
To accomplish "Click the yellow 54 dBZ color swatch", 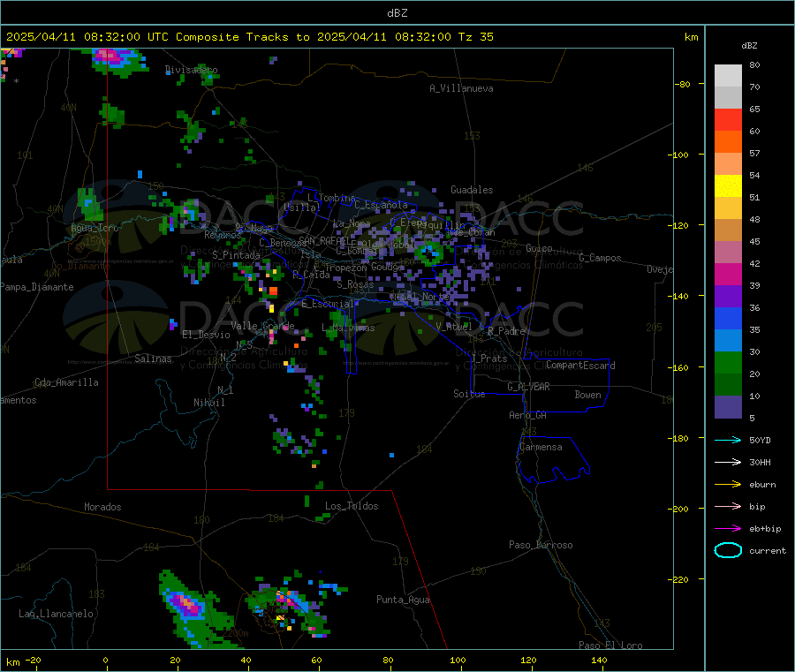I will (x=728, y=186).
